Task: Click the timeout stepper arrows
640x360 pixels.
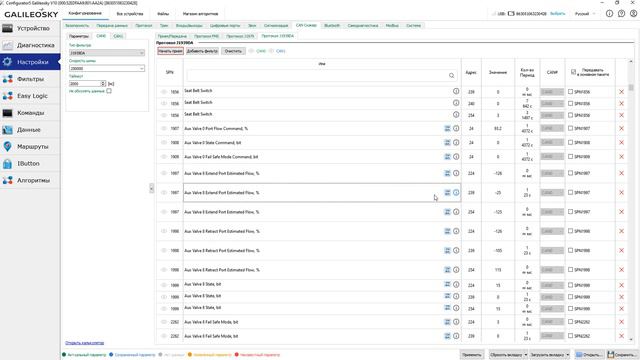Action: (x=103, y=84)
